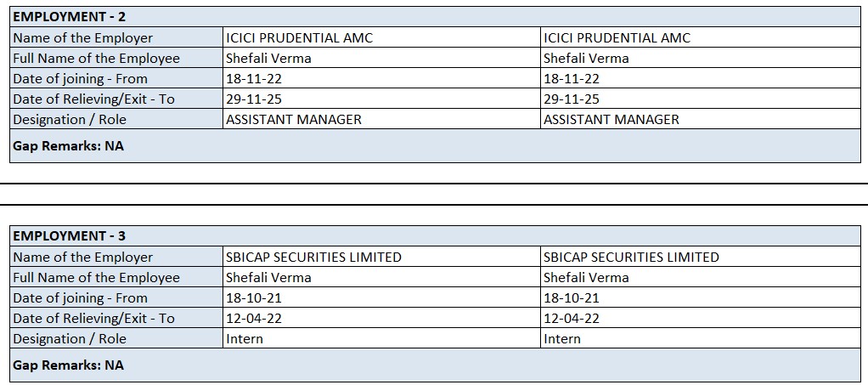Click Date of Relieving/Exit label in Employment 3
The image size is (868, 385).
pyautogui.click(x=93, y=318)
